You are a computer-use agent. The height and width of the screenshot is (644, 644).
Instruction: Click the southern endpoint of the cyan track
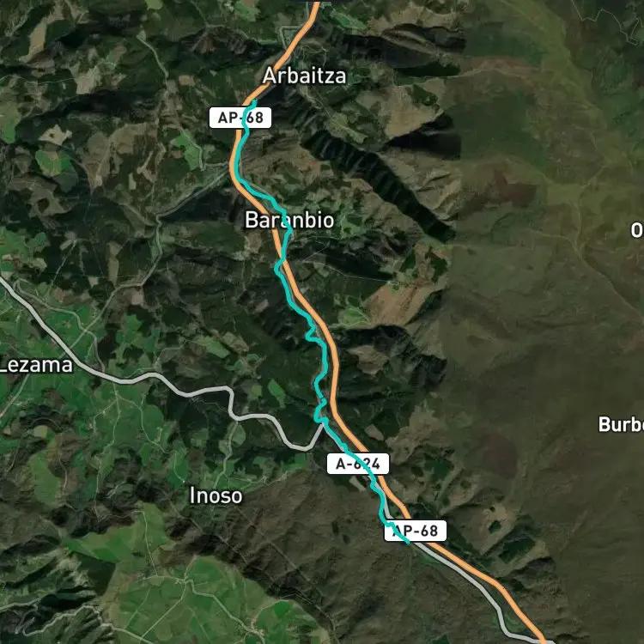(408, 543)
